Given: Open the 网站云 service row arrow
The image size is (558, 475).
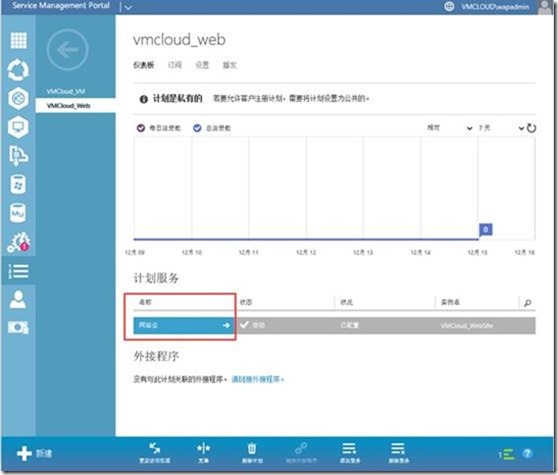Looking at the screenshot, I should pyautogui.click(x=226, y=325).
